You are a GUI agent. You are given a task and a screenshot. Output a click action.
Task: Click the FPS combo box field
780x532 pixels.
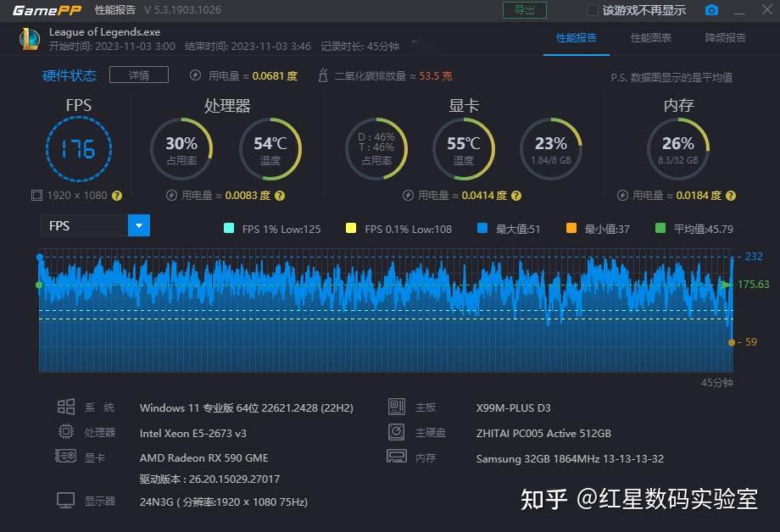(94, 225)
